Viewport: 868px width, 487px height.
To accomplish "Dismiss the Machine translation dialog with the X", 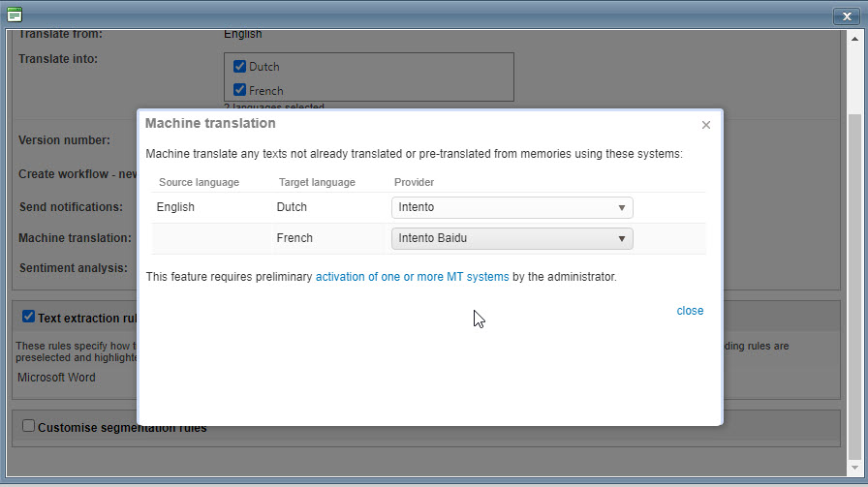I will pyautogui.click(x=706, y=125).
